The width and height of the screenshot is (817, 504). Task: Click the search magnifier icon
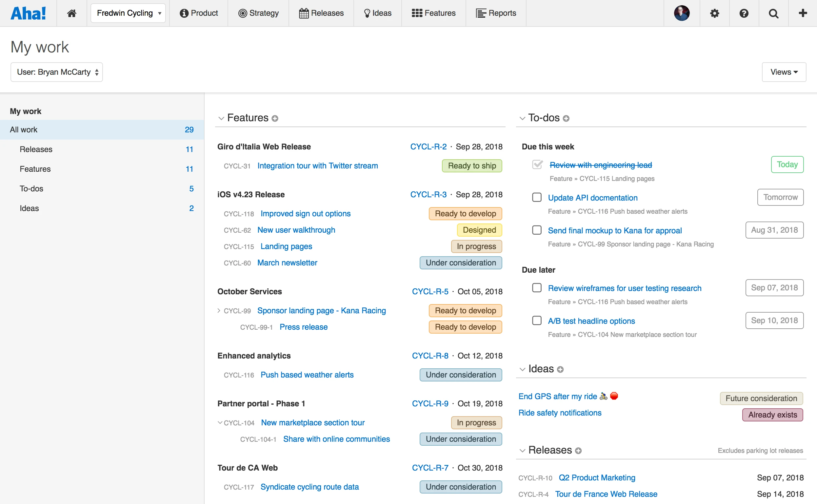click(773, 13)
